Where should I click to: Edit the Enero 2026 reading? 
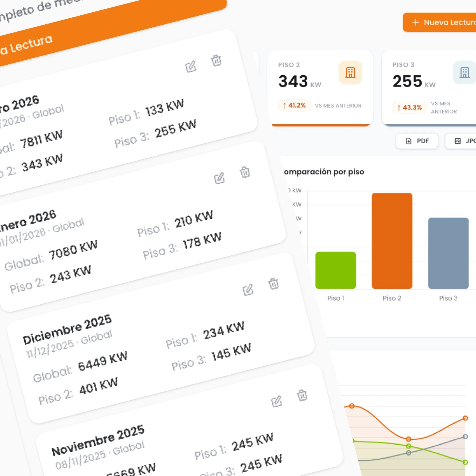(x=219, y=178)
